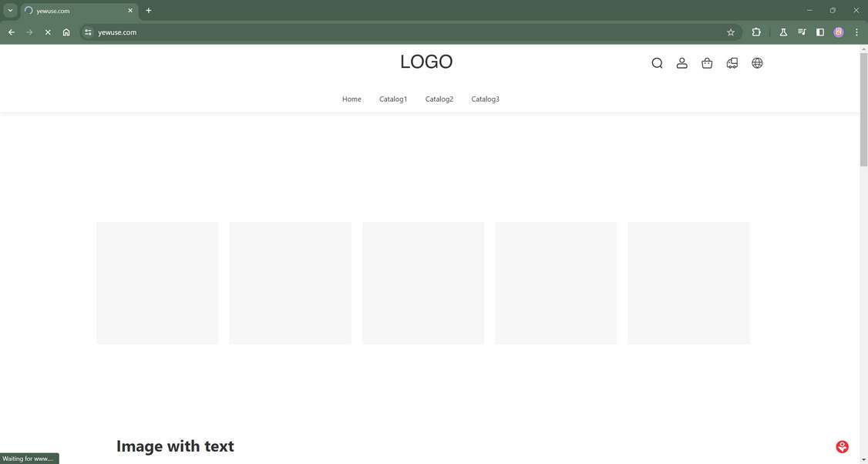Click the page vertical scrollbar thumb
The width and height of the screenshot is (868, 464).
coord(863,108)
